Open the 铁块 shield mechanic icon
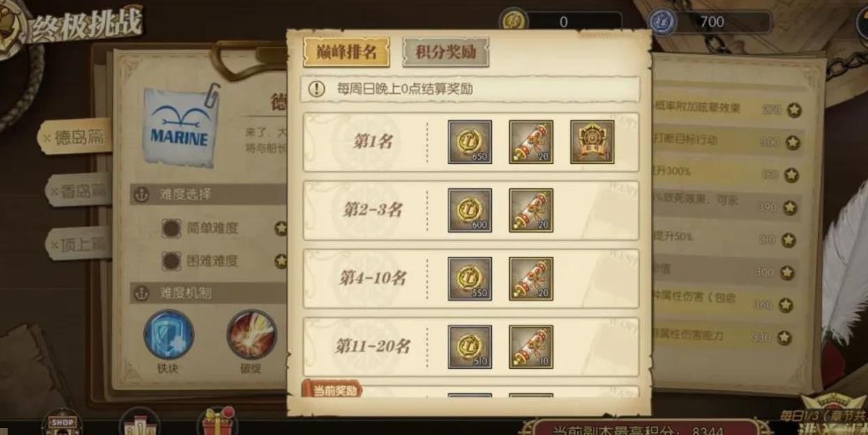 point(168,335)
